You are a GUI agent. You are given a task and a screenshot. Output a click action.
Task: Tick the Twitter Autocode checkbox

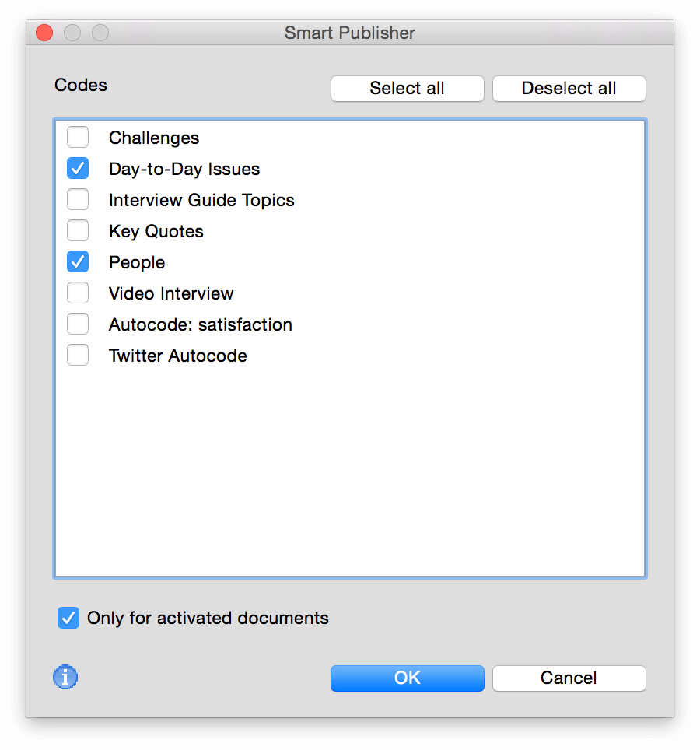(78, 355)
